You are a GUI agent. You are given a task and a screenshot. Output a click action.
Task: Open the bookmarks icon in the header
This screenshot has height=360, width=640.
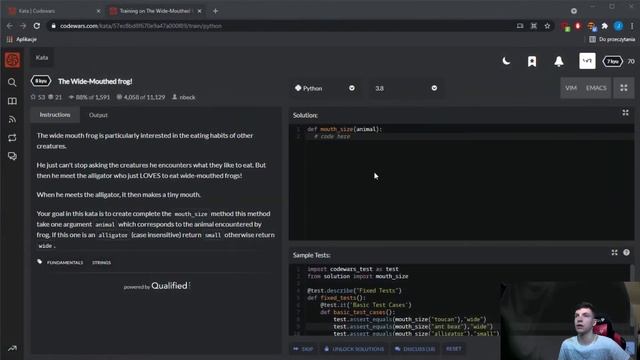(x=532, y=62)
